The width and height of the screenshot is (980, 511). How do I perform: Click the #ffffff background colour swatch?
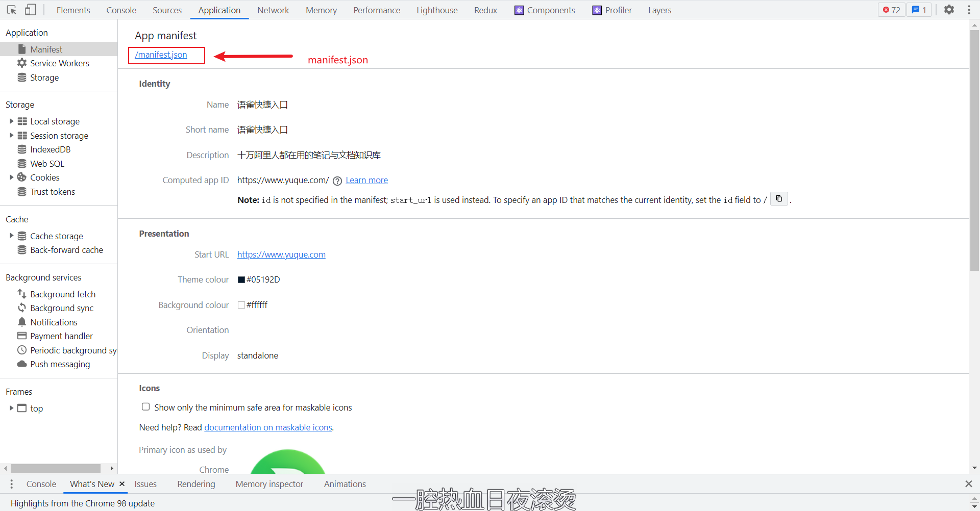tap(241, 305)
